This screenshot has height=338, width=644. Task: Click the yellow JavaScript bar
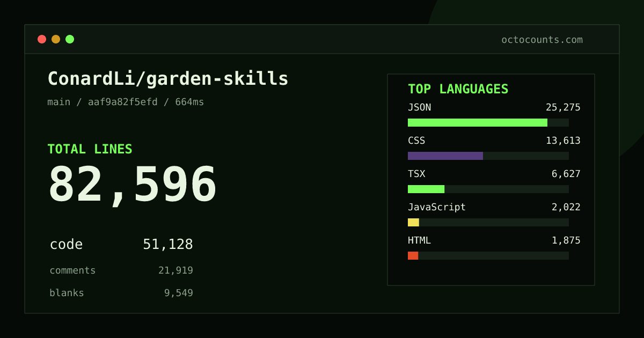click(413, 222)
